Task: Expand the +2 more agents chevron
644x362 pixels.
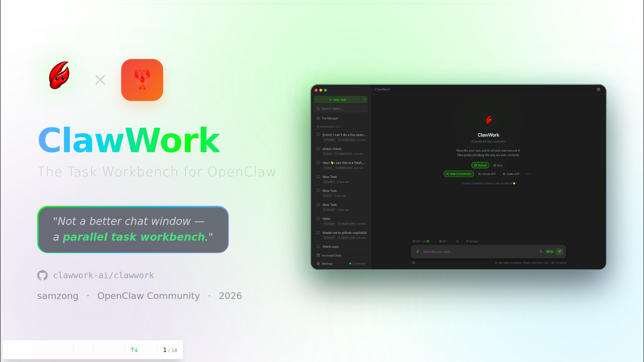Action: tap(528, 174)
